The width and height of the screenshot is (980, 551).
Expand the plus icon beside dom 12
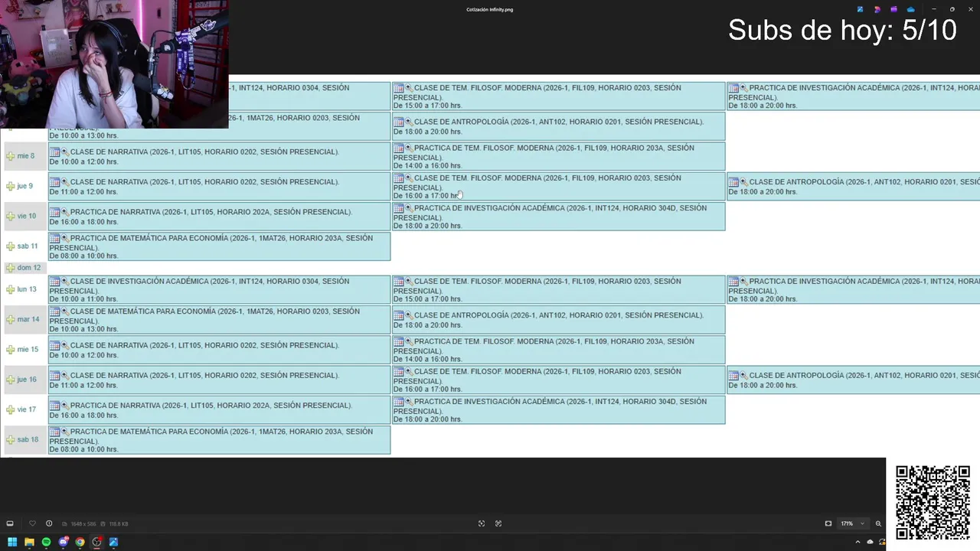[11, 268]
